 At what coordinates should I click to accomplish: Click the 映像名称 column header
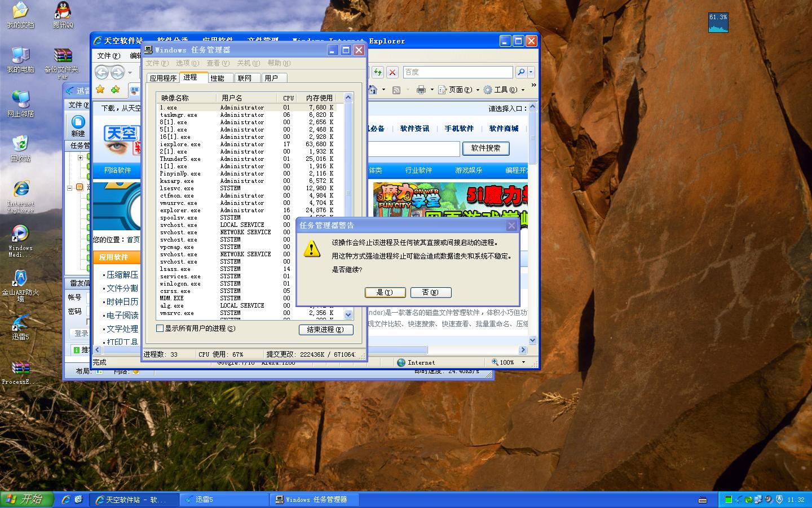(x=187, y=98)
